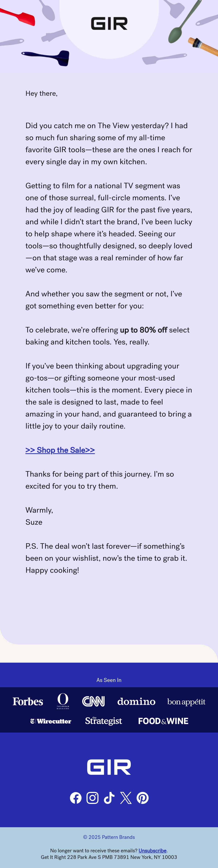
Task: Click the Unsubscribe link
Action: coord(152,851)
